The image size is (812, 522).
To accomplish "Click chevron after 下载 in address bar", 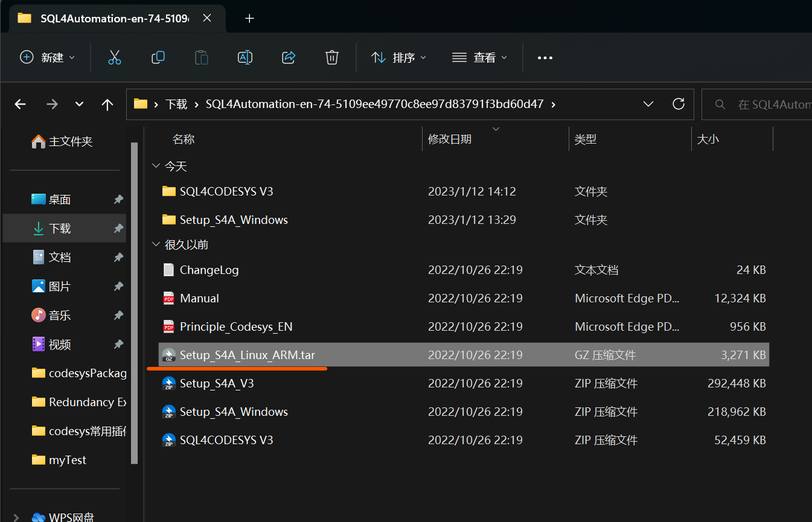I will (197, 104).
